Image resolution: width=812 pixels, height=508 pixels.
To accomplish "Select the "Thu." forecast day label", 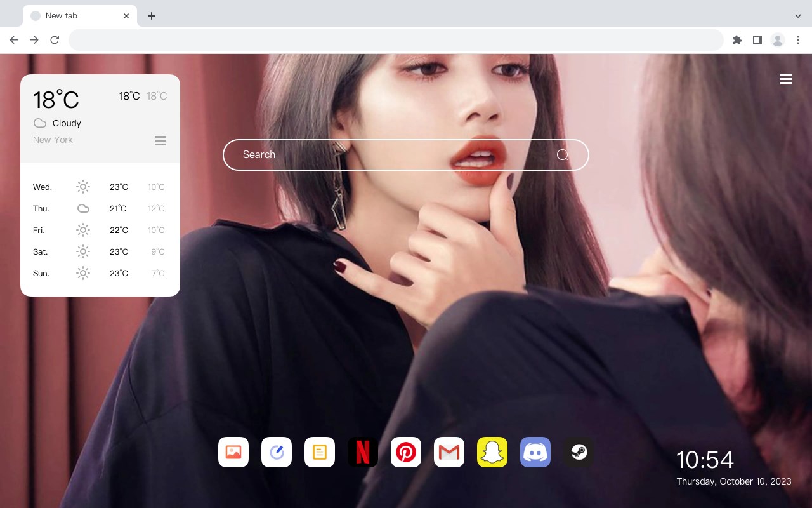I will 41,208.
